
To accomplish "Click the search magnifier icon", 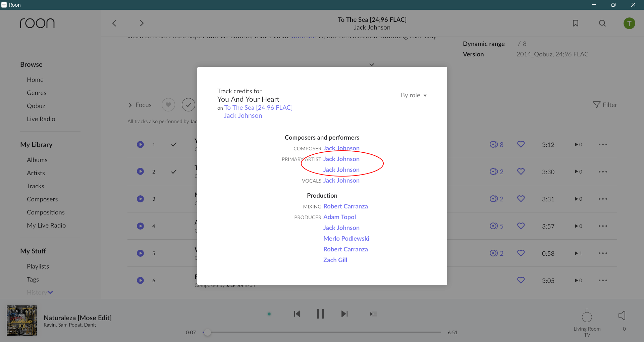I will pos(602,23).
